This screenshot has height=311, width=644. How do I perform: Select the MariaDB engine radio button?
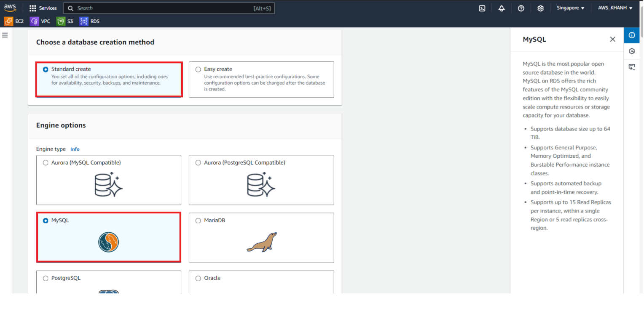[198, 221]
